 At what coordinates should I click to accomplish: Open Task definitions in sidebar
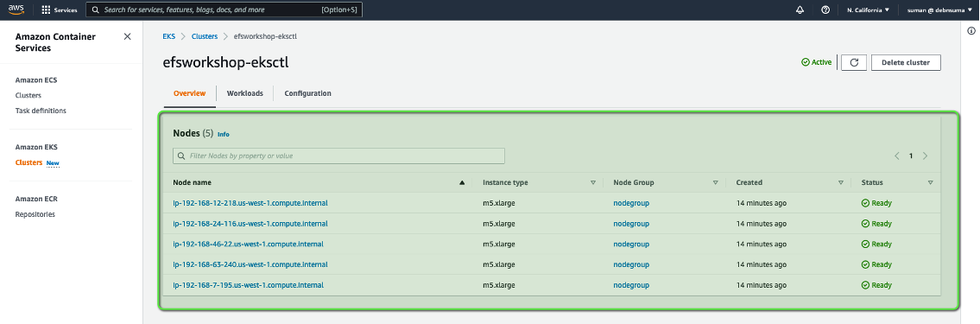[x=41, y=111]
